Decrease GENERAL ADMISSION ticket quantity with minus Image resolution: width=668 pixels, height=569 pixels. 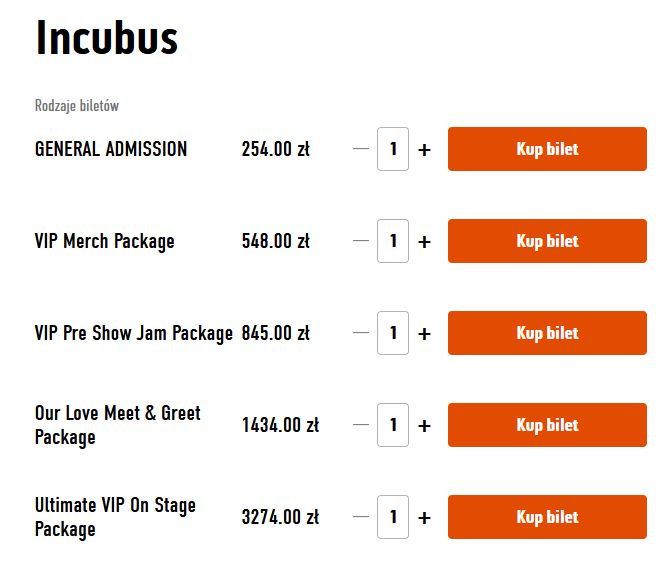click(361, 149)
